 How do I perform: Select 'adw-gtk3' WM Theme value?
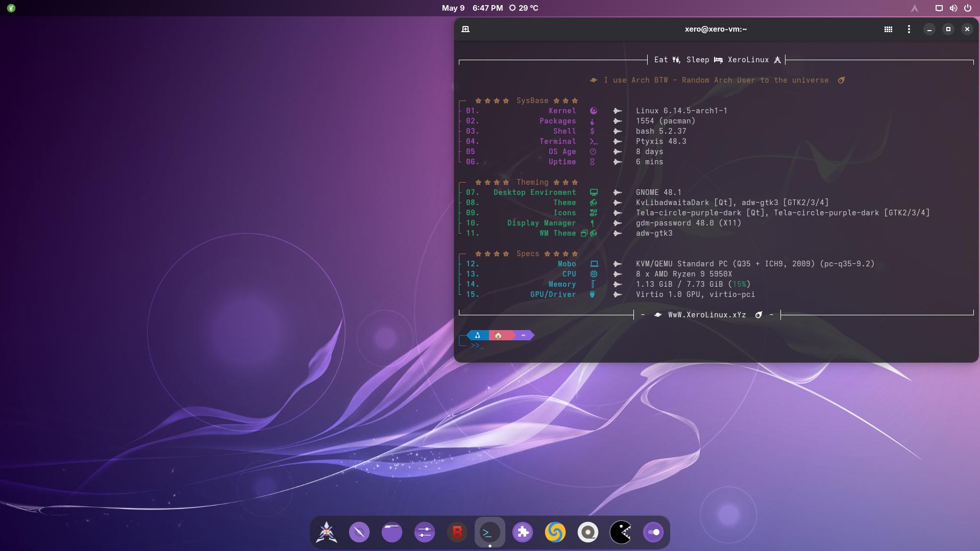click(654, 233)
